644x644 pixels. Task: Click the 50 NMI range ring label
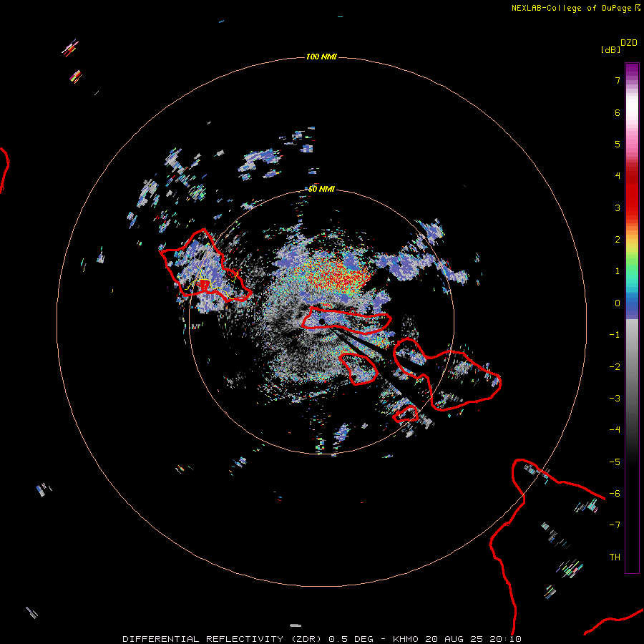click(x=321, y=189)
